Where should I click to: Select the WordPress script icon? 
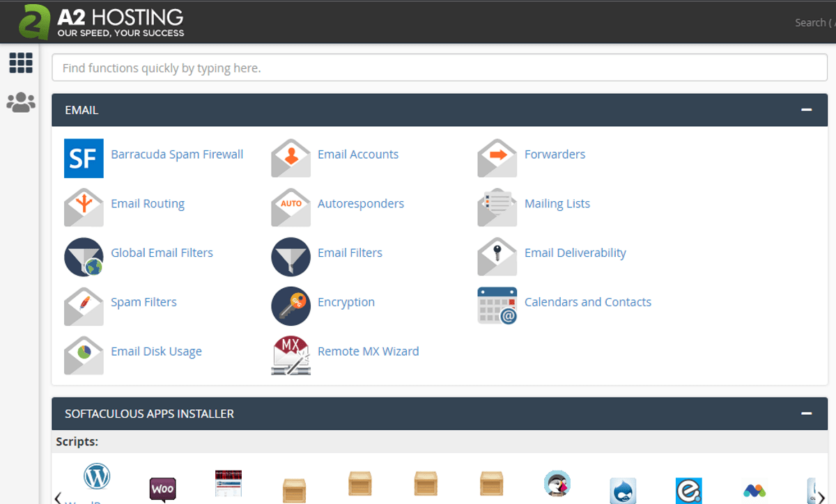[97, 477]
